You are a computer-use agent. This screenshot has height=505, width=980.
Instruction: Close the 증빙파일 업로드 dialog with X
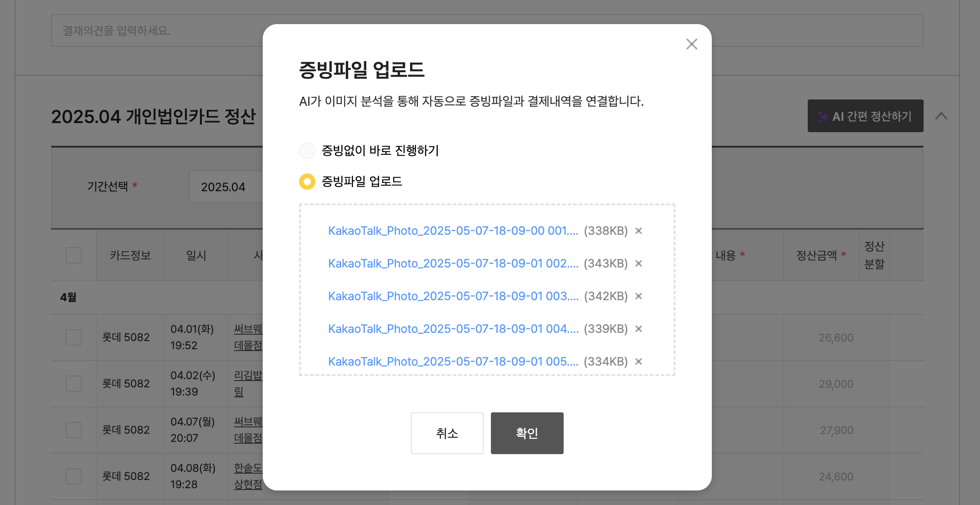pyautogui.click(x=691, y=44)
